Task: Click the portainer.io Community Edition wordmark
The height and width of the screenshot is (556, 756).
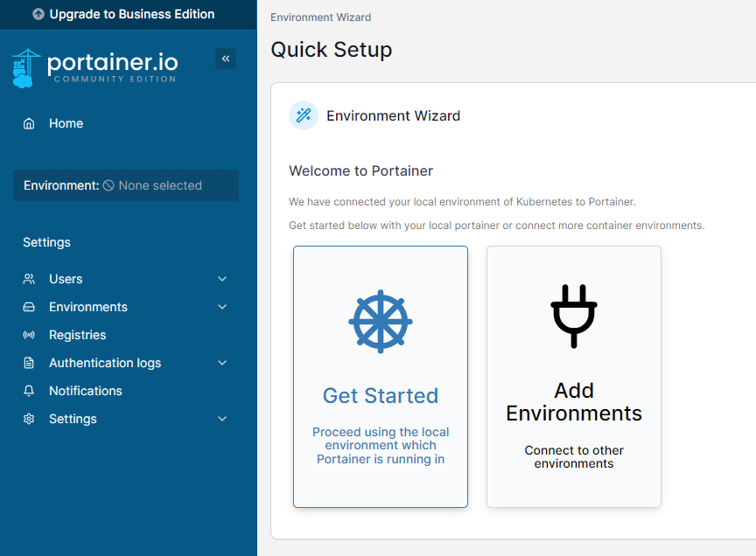Action: coord(113,67)
